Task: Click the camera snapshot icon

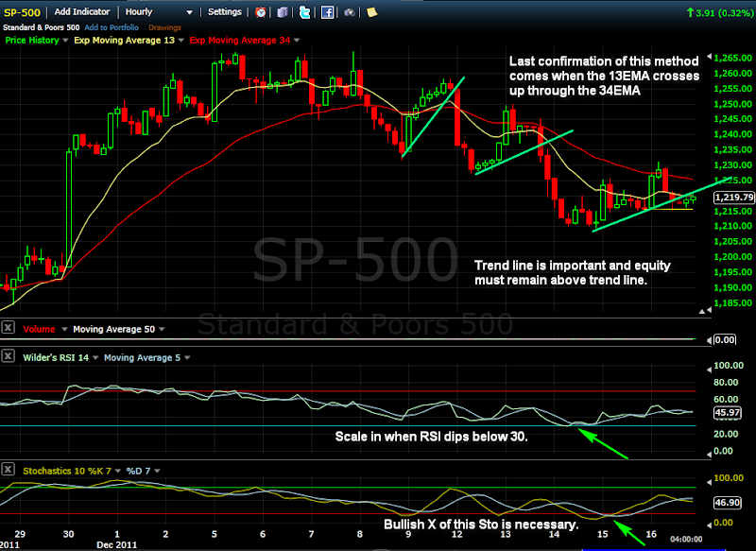Action: pyautogui.click(x=350, y=12)
